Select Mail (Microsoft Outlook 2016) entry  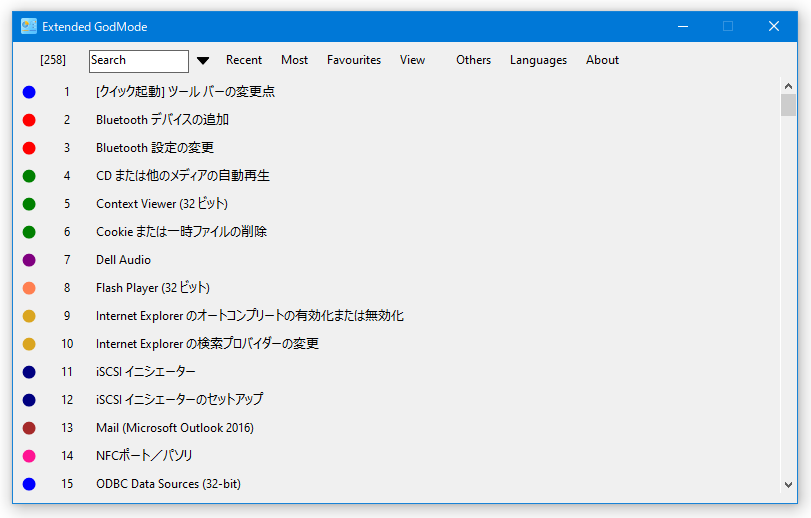(175, 428)
